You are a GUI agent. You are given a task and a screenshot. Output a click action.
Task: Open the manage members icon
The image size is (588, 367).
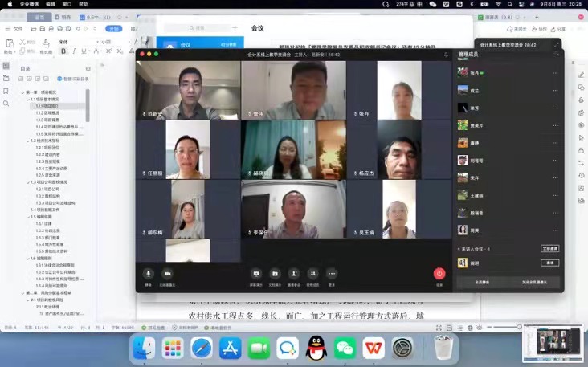coord(312,274)
